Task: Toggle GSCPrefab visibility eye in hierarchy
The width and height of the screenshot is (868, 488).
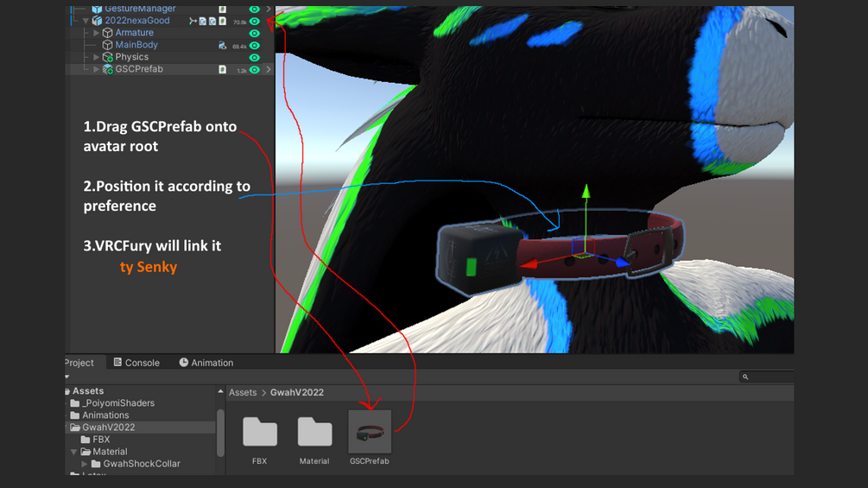Action: pos(255,70)
